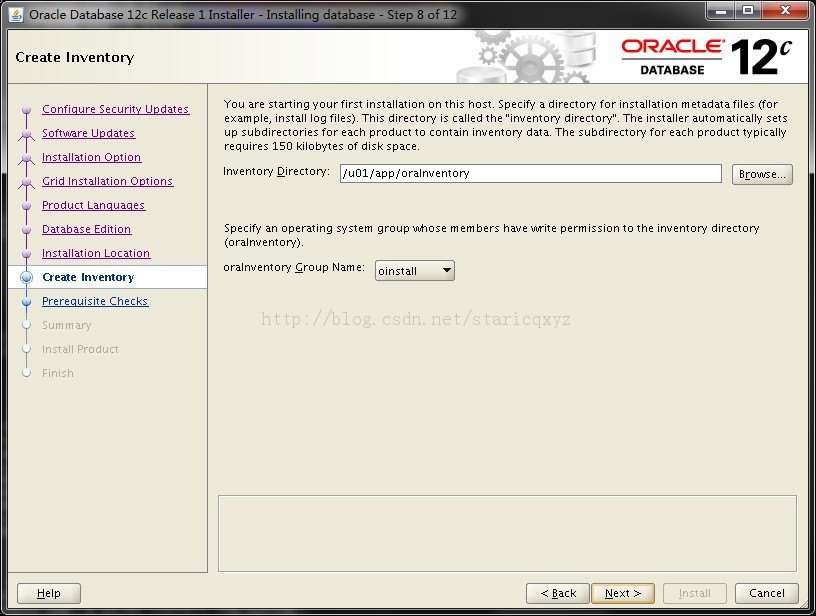Screen dimensions: 816x616
Task: Open the Product Languages step
Action: (x=94, y=205)
